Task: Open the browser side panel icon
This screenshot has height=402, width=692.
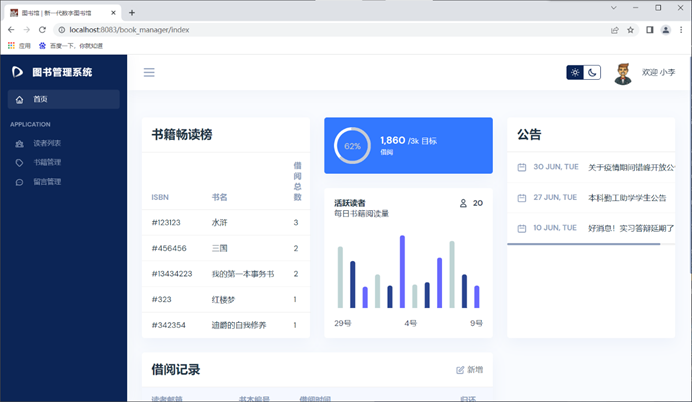Action: [650, 30]
